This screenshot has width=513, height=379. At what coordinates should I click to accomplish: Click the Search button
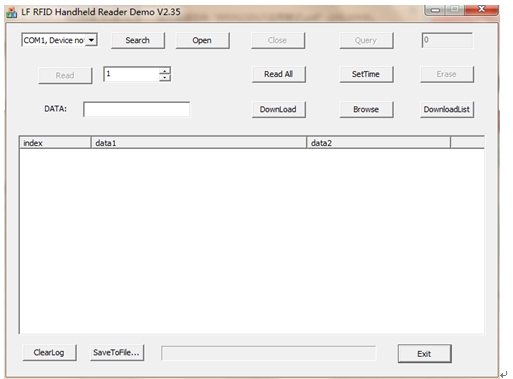[x=138, y=40]
